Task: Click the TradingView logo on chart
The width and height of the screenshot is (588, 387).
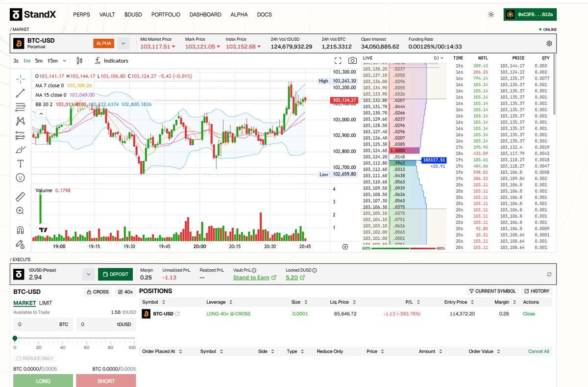Action: coord(43,230)
